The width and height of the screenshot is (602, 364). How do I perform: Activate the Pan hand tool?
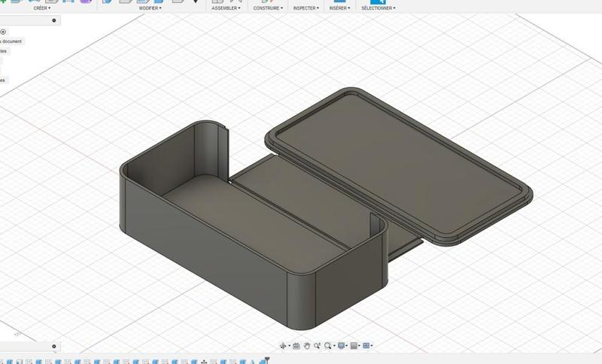[x=307, y=346]
